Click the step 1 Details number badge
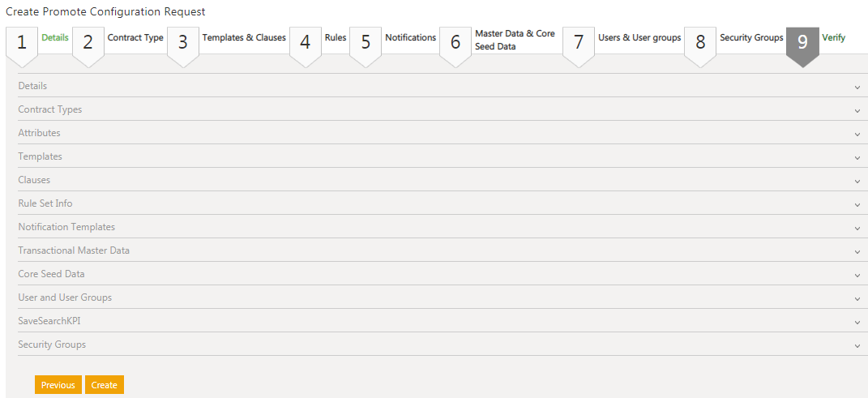This screenshot has height=398, width=868. click(22, 43)
